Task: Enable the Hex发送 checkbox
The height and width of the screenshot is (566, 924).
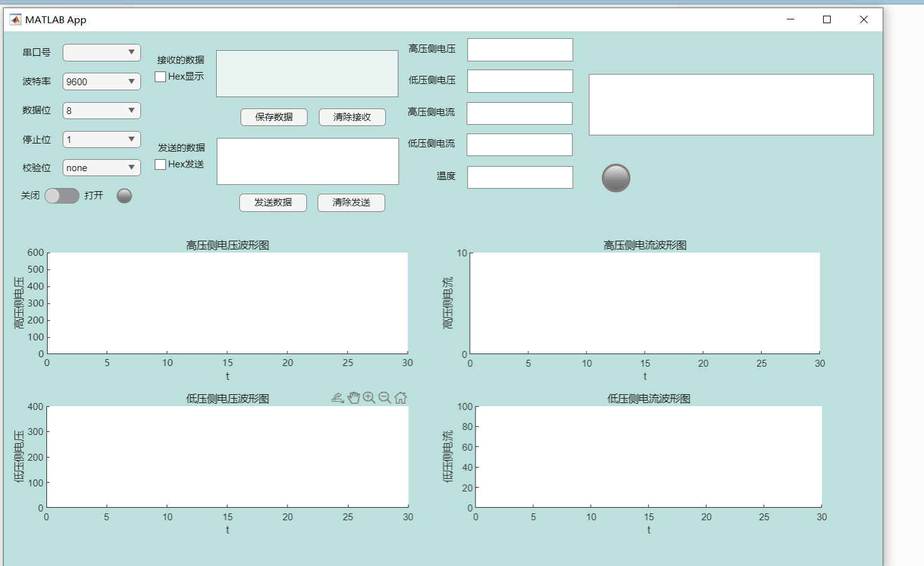Action: (160, 164)
